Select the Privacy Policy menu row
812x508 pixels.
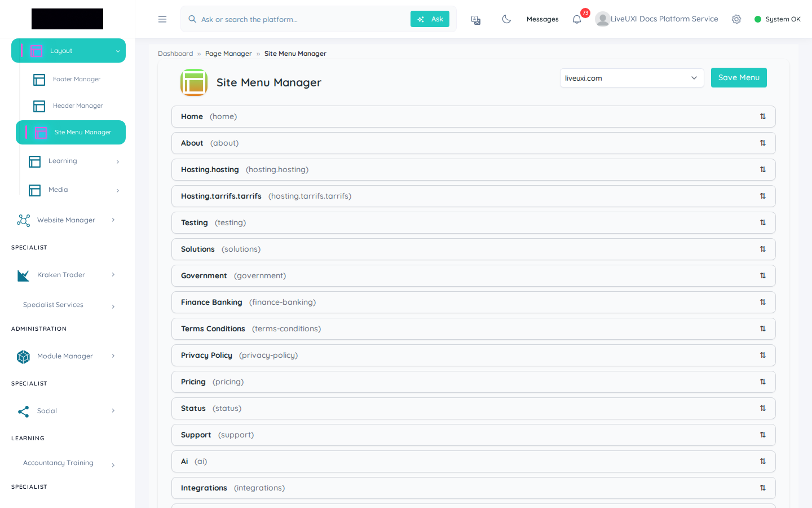click(x=474, y=356)
